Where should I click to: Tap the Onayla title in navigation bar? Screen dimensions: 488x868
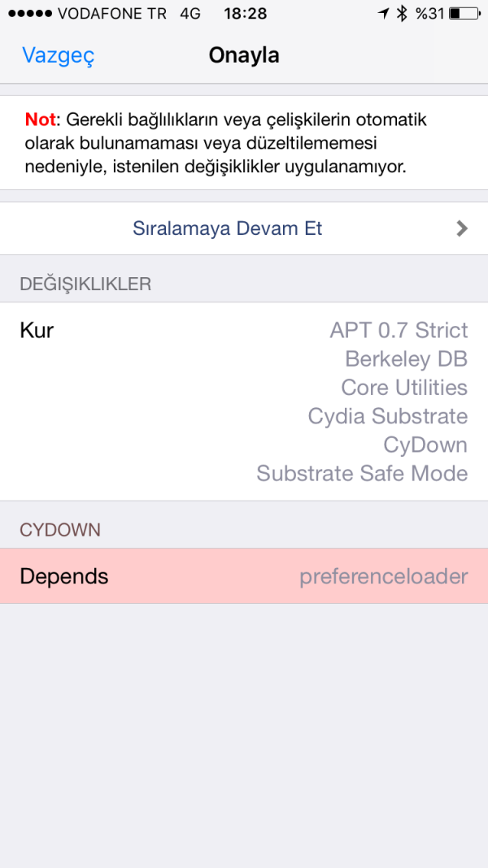(x=244, y=55)
